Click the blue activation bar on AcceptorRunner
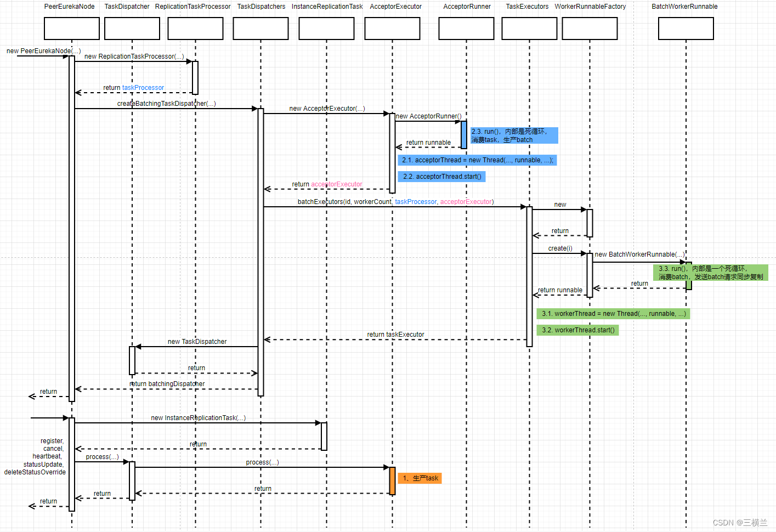The image size is (776, 532). (x=464, y=135)
